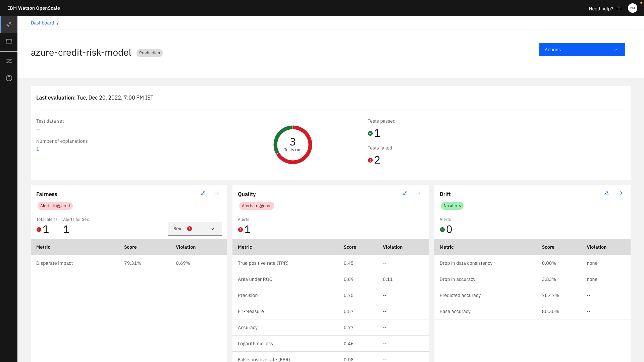Image resolution: width=644 pixels, height=362 pixels.
Task: Open the Sex monitored feature dropdown
Action: [195, 229]
